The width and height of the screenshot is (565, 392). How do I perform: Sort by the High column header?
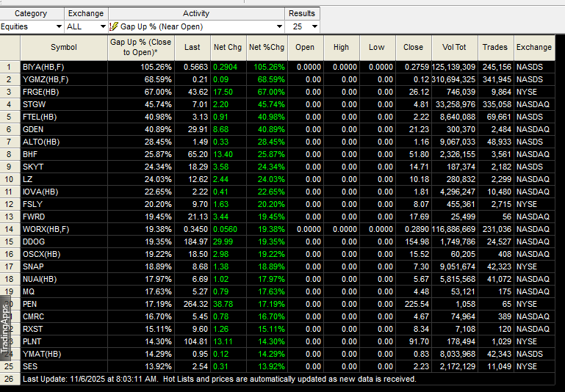pos(341,48)
